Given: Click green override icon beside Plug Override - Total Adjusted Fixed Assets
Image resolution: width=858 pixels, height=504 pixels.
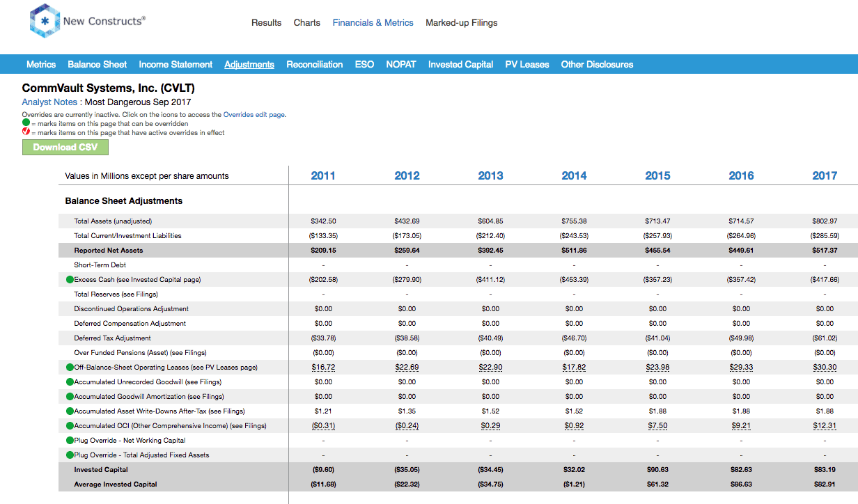Looking at the screenshot, I should point(70,455).
